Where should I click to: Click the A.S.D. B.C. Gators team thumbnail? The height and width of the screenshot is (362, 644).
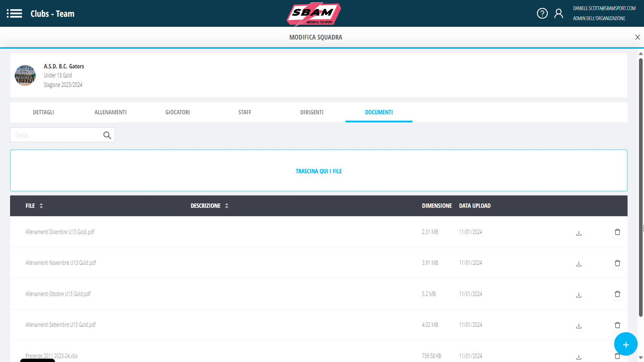(x=25, y=75)
